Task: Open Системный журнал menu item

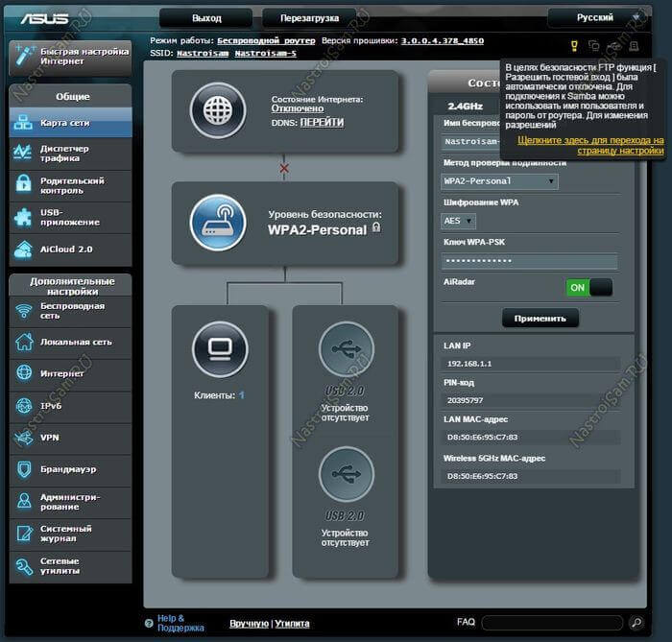Action: 70,534
